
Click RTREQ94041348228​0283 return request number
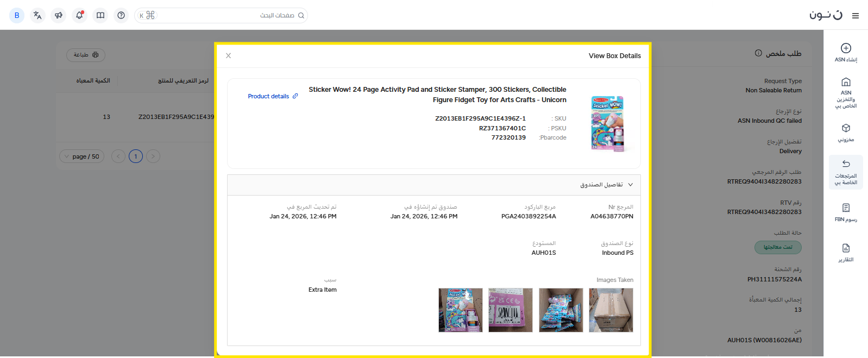[764, 181]
